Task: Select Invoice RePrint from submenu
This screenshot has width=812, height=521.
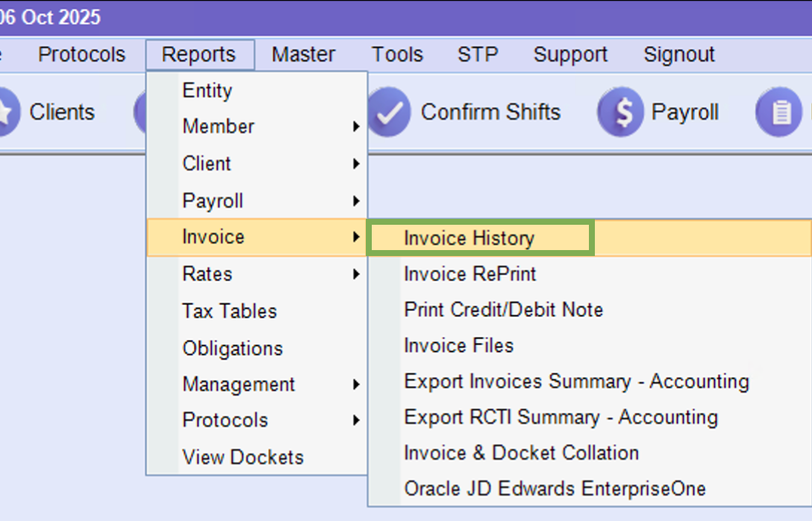Action: click(470, 274)
